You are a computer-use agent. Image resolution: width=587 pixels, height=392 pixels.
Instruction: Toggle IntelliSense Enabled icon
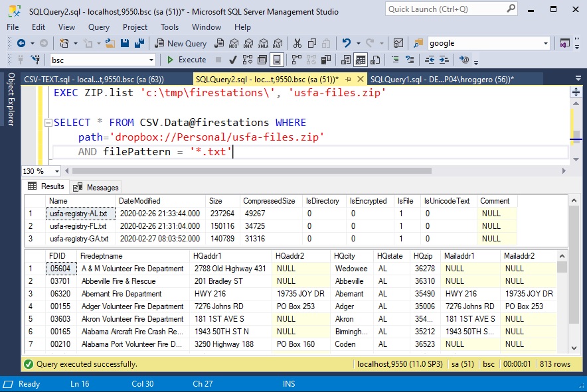tap(277, 60)
